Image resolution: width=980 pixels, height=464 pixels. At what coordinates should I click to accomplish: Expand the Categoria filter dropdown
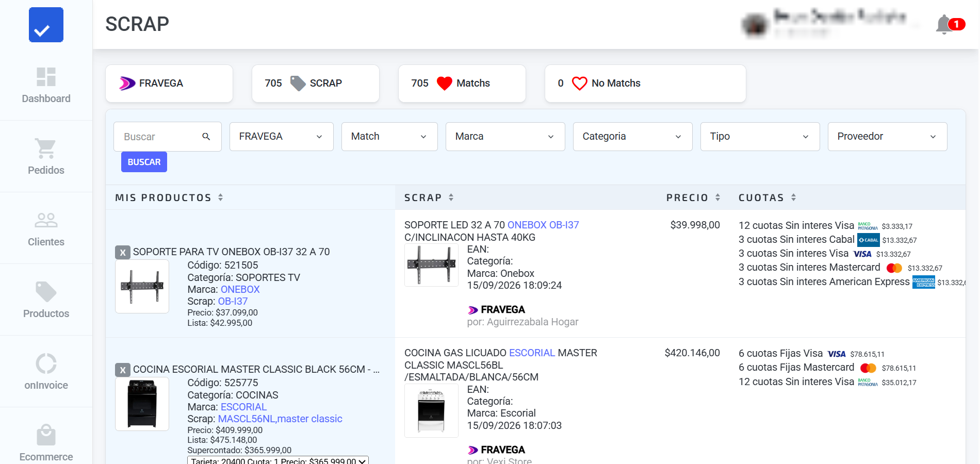coord(633,137)
